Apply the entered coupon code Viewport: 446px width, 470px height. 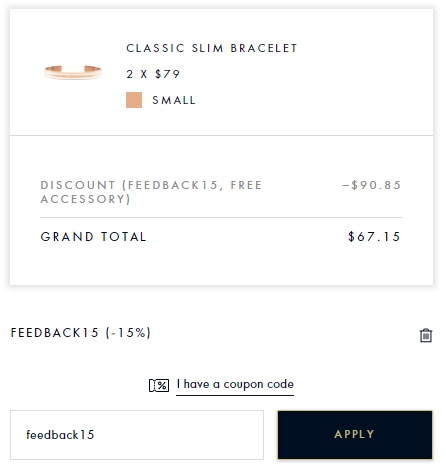pos(355,435)
